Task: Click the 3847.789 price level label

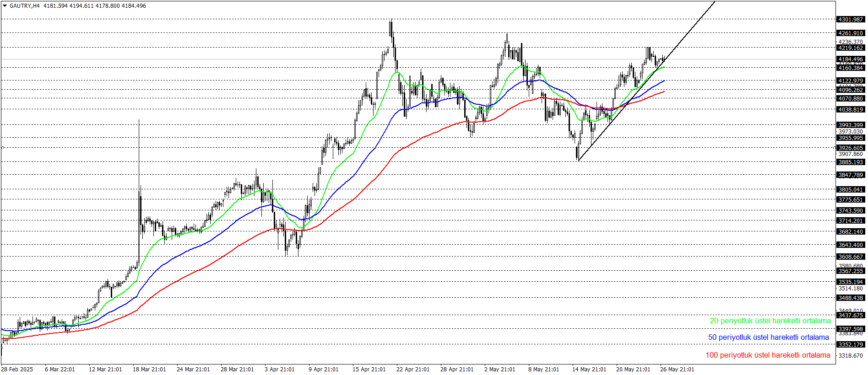Action: (x=851, y=175)
